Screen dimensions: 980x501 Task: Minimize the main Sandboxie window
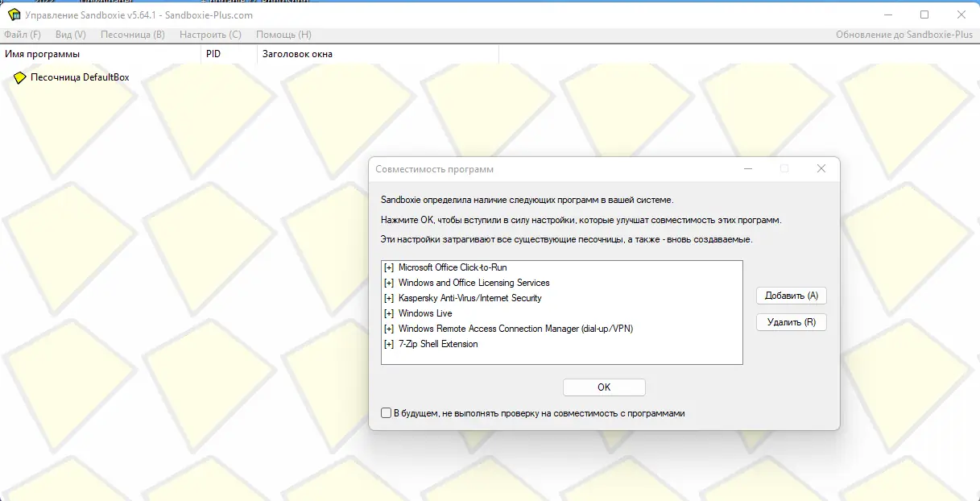[x=887, y=14]
